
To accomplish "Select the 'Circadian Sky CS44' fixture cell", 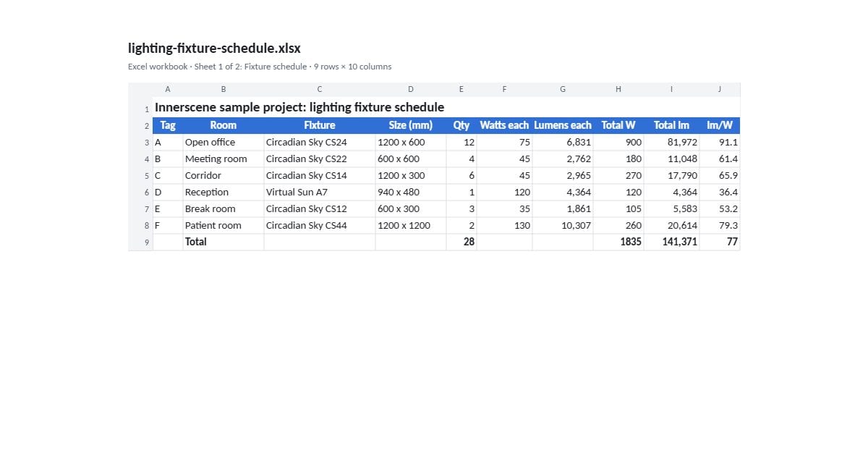I will (x=320, y=226).
